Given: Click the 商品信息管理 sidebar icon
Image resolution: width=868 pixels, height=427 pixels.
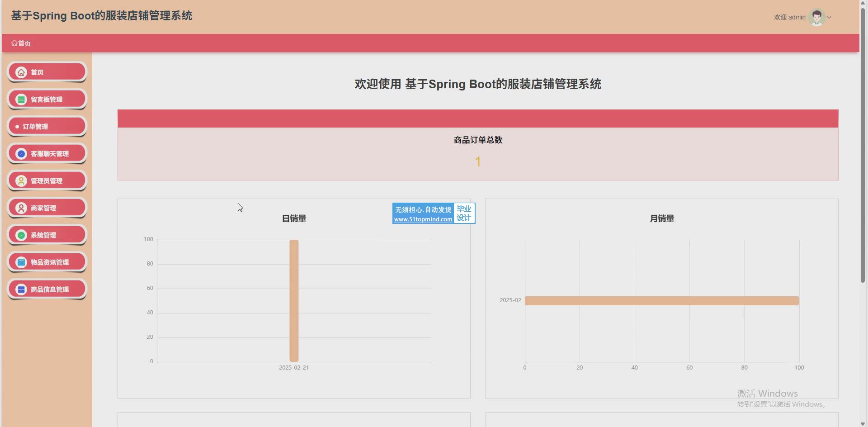Looking at the screenshot, I should pyautogui.click(x=21, y=289).
